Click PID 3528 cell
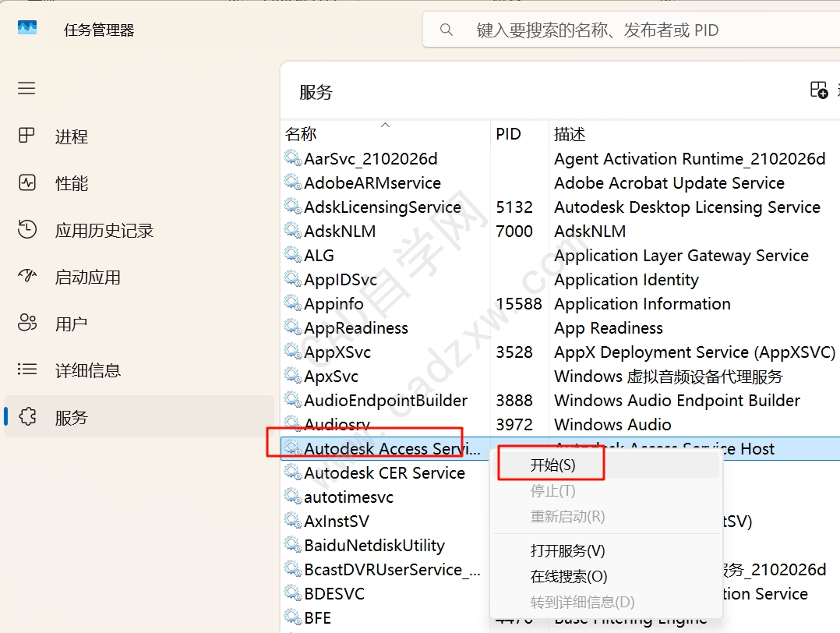This screenshot has height=633, width=840. tap(514, 352)
